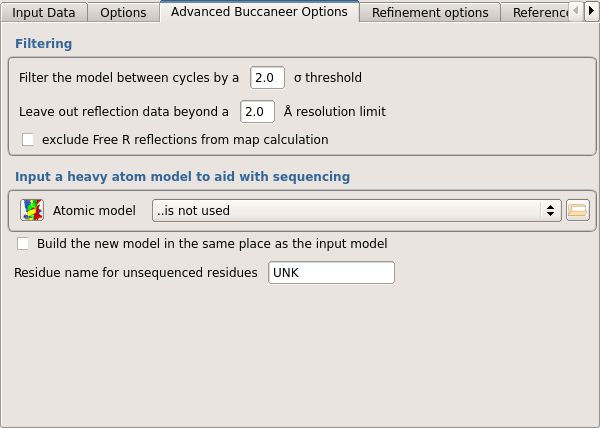Screen dimensions: 600x428
Task: Click the Atomic model molecule icon
Action: pos(32,210)
